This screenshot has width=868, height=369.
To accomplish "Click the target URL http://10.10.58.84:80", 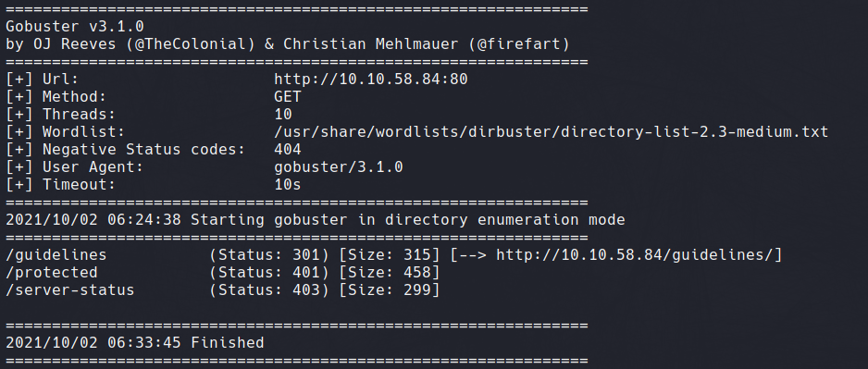I will (371, 80).
